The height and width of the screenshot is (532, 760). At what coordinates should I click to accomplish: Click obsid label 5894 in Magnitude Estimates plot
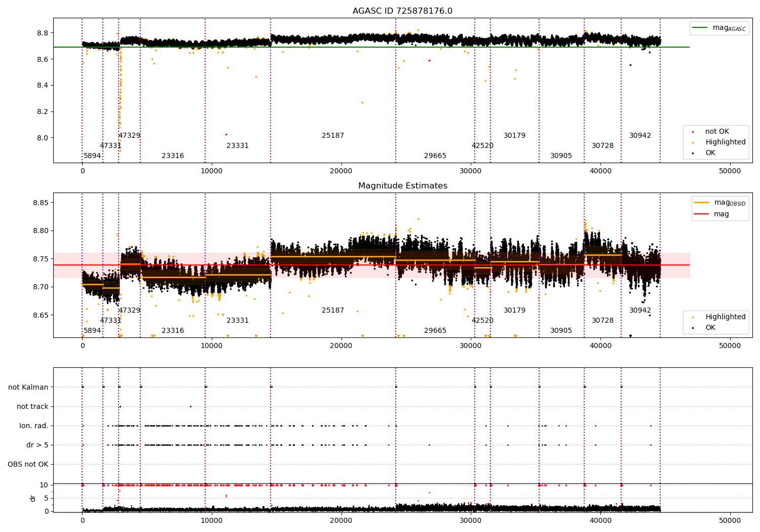(92, 331)
